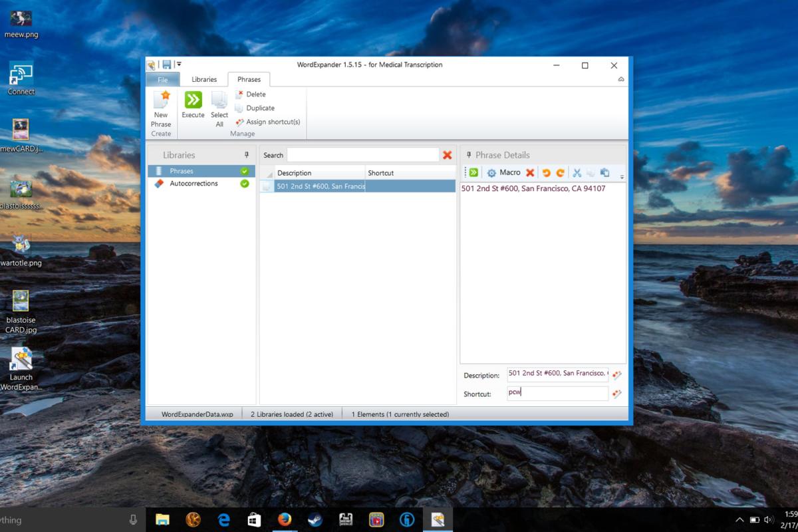Viewport: 798px width, 532px height.
Task: Open Microsoft Edge from taskbar
Action: pos(223,519)
